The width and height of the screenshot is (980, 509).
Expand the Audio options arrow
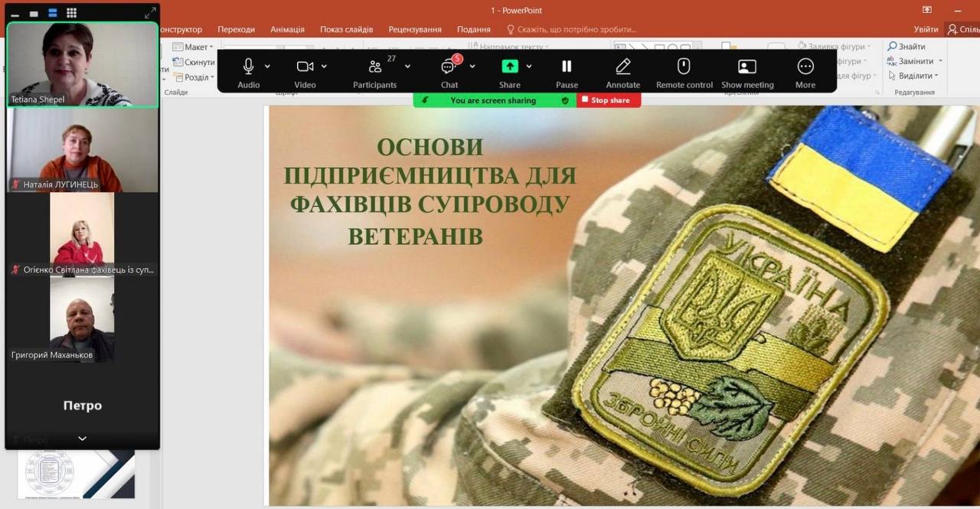click(x=267, y=67)
